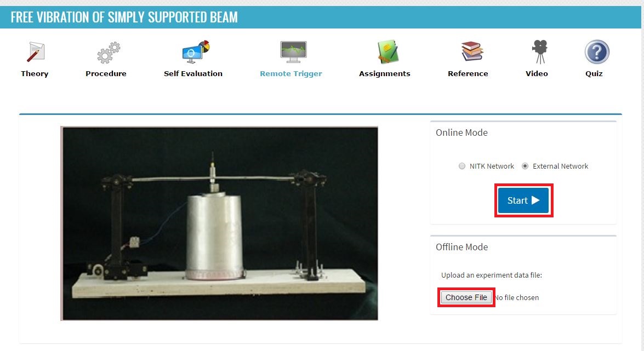Viewport: 644px width, 351px height.
Task: Open the Self Evaluation text link
Action: (x=193, y=73)
